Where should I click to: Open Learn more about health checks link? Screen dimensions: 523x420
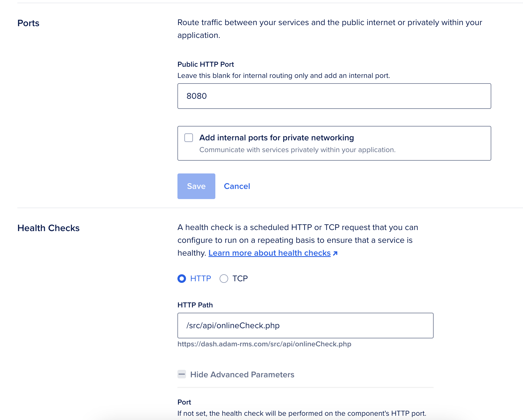pos(269,253)
